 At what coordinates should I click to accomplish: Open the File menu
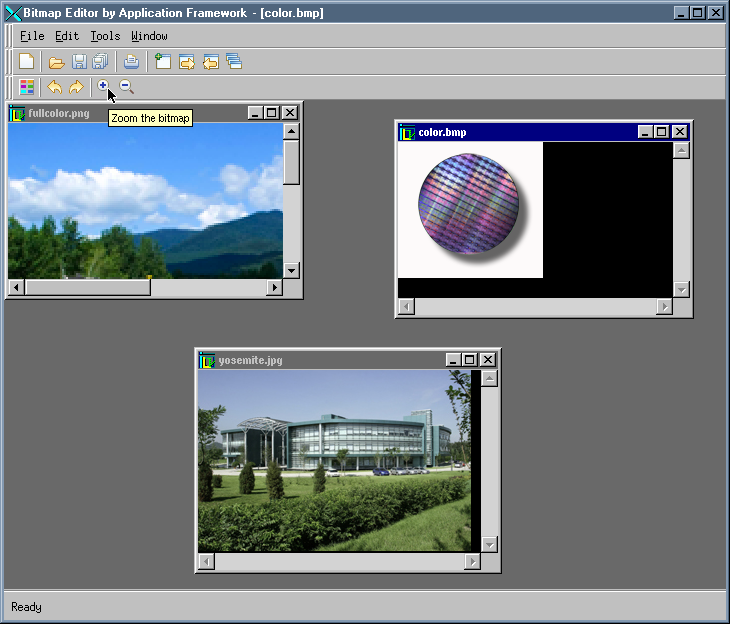32,36
